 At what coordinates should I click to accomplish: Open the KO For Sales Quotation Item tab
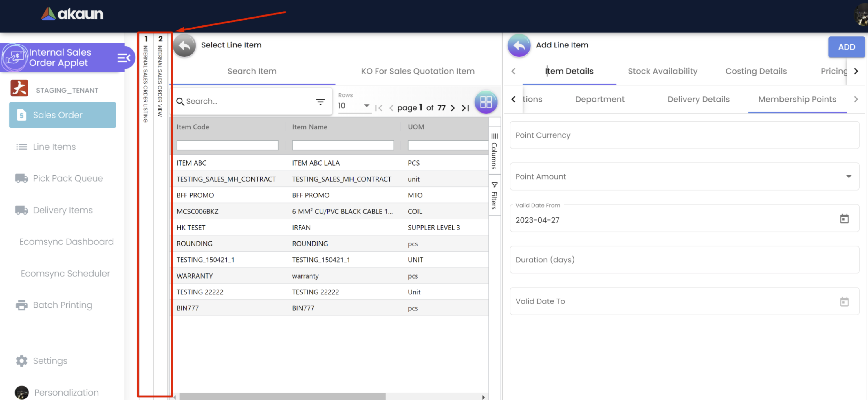(x=417, y=72)
